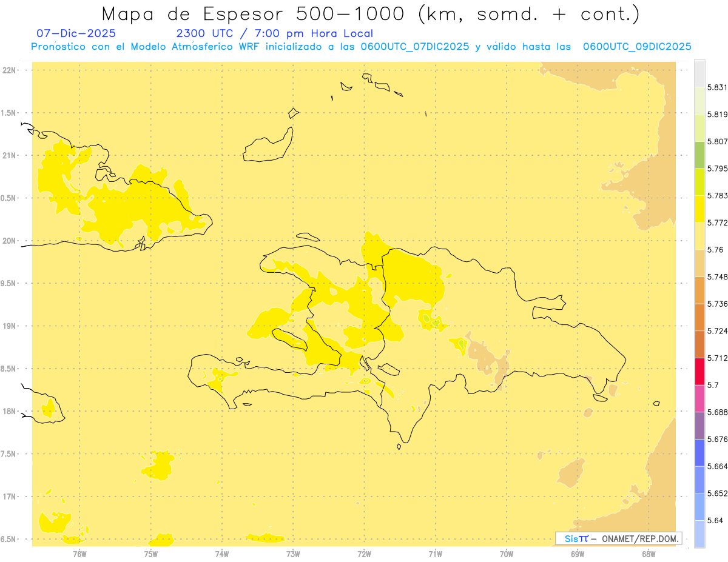
Task: Click the legend value 5.819
Action: 718,115
